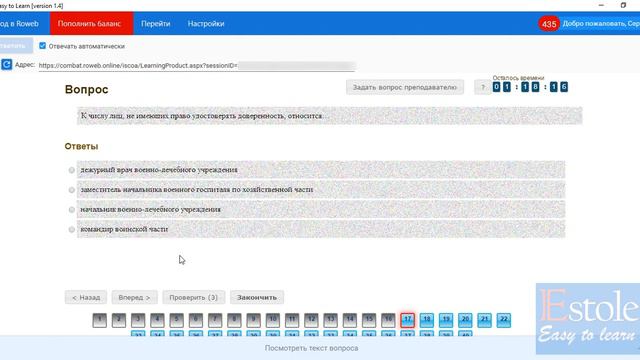Click Посмотреть текст вопроса at the bottom
This screenshot has width=640, height=360.
point(311,348)
